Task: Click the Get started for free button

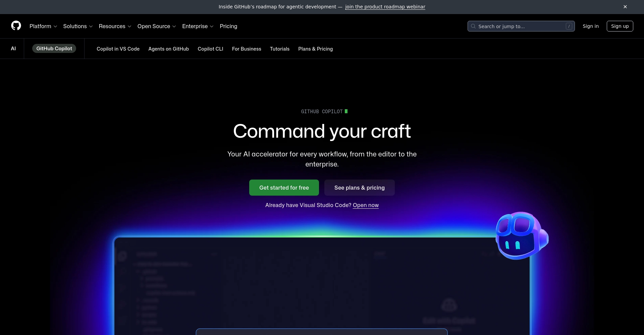Action: 284,188
